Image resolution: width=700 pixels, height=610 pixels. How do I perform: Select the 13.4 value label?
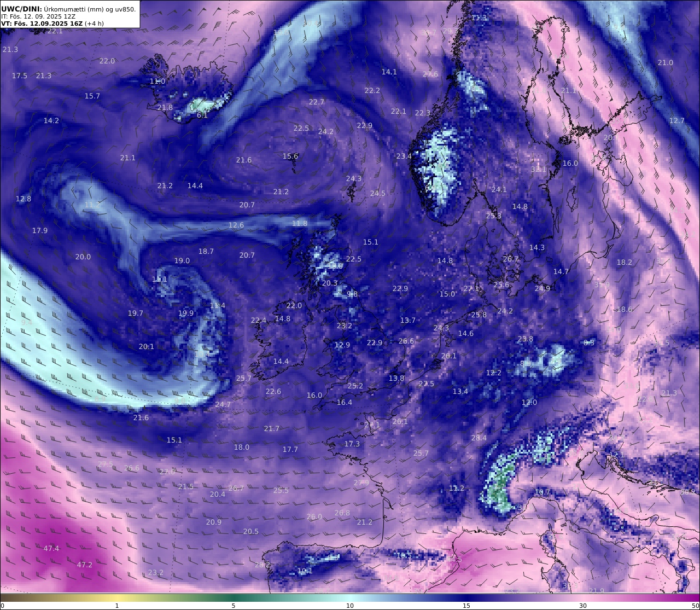click(460, 391)
